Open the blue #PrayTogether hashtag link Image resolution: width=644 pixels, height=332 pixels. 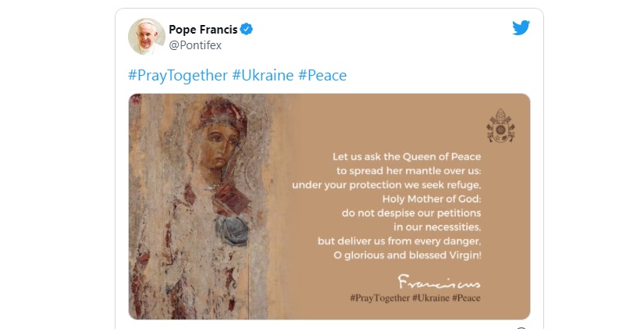point(177,76)
